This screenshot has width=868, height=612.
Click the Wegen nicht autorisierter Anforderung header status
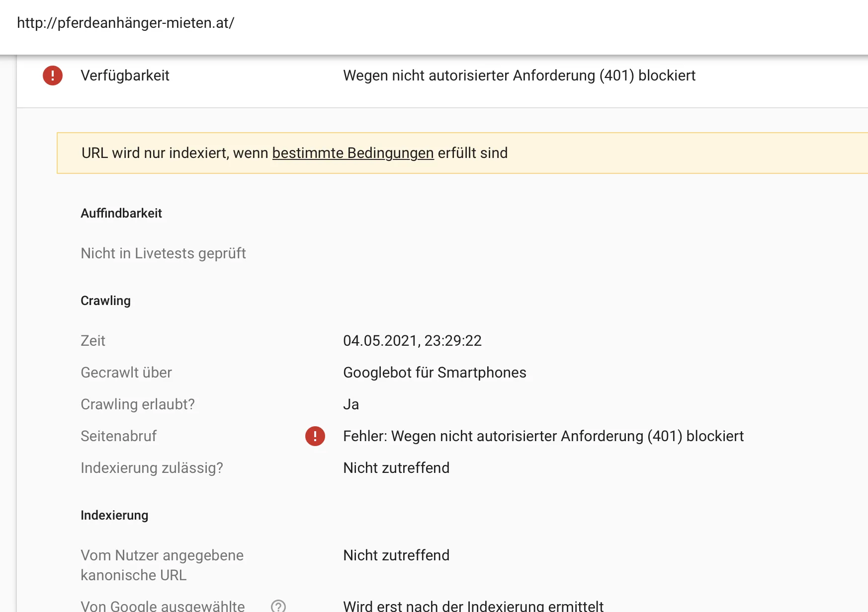coord(519,76)
